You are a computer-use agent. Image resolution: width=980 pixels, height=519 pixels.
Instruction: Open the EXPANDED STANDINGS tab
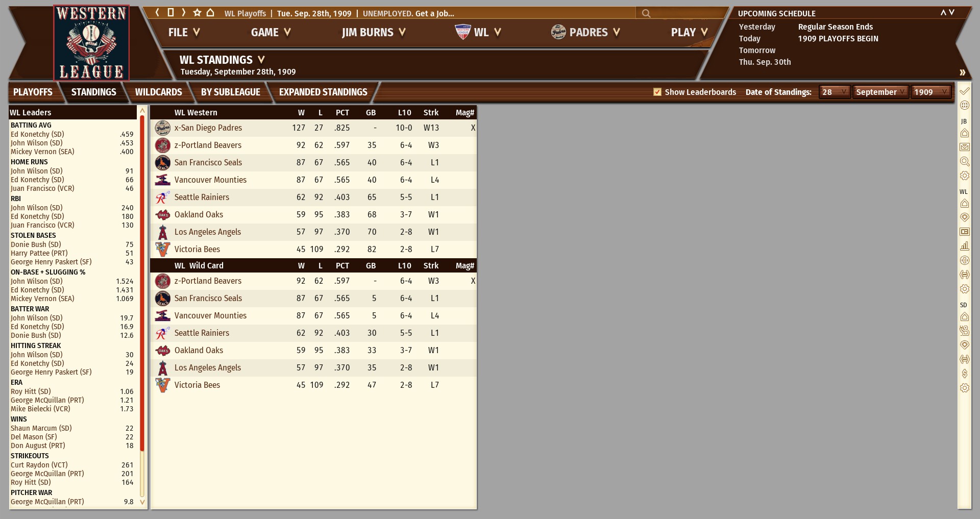(323, 92)
